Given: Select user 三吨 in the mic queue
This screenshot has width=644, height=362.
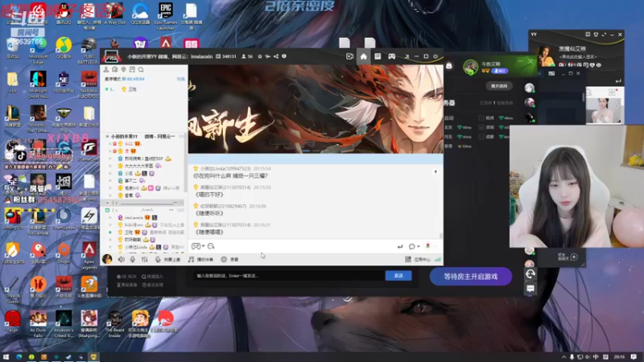Looking at the screenshot, I should (132, 89).
